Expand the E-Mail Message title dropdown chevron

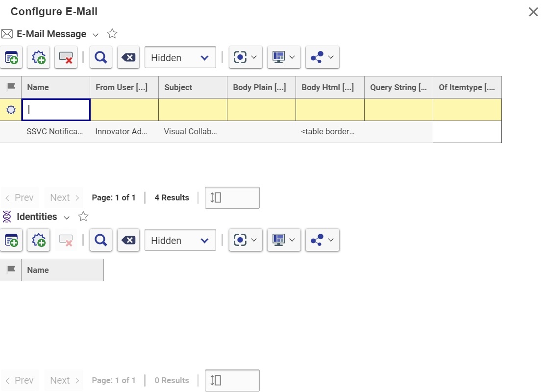(x=96, y=35)
